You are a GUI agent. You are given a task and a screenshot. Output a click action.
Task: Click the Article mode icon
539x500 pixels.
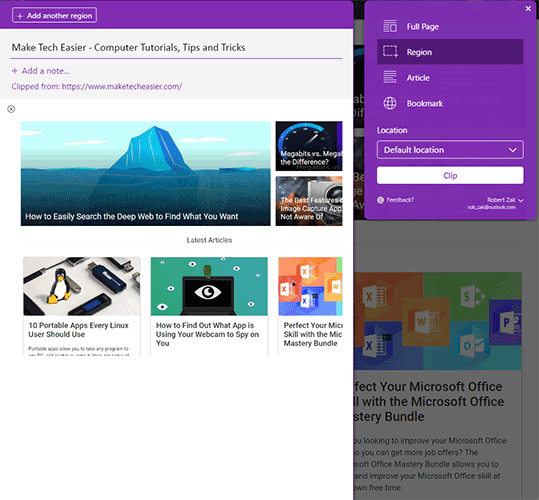point(390,77)
